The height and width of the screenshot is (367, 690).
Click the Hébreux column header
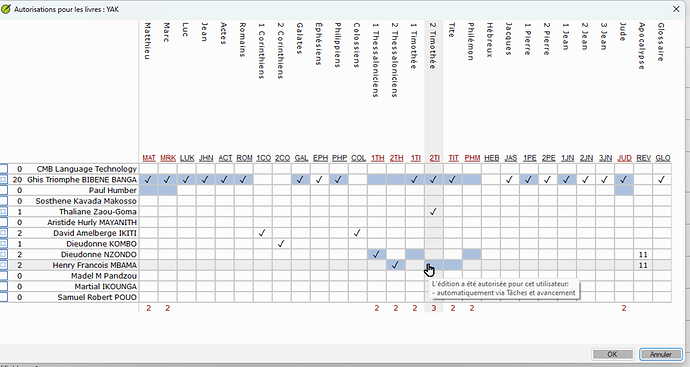tap(490, 40)
